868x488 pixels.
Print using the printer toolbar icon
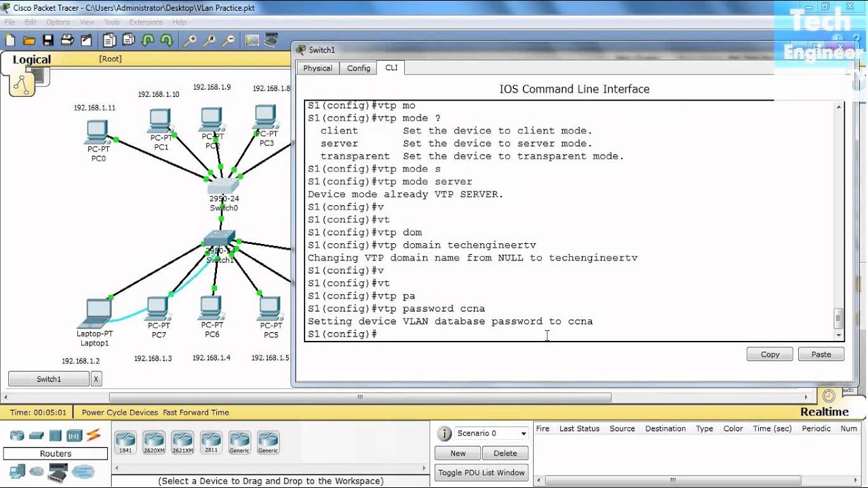(x=67, y=41)
